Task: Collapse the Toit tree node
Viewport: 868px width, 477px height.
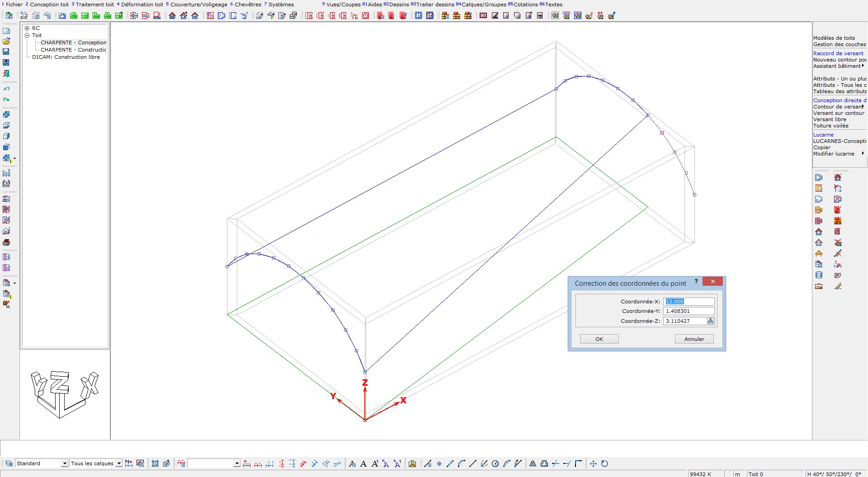Action: 27,35
